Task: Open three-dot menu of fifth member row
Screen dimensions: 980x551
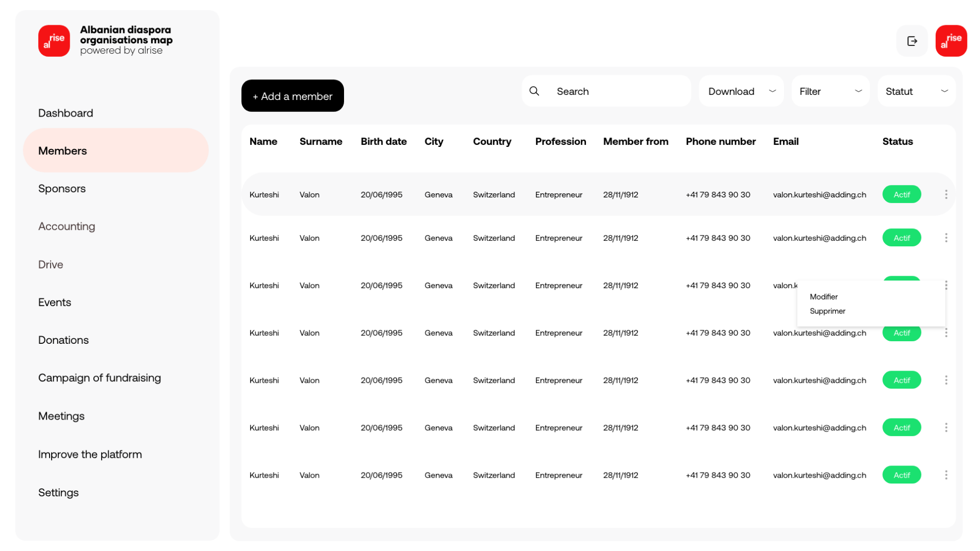Action: (945, 380)
